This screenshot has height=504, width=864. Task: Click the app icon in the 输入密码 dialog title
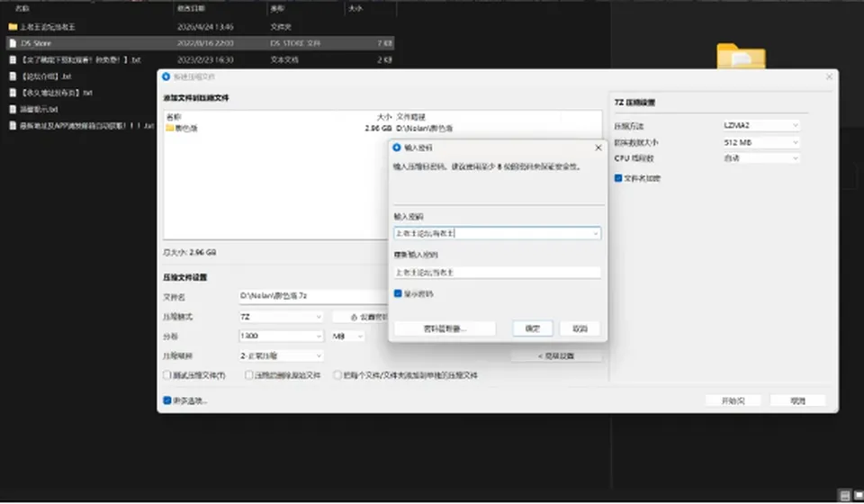click(x=397, y=148)
